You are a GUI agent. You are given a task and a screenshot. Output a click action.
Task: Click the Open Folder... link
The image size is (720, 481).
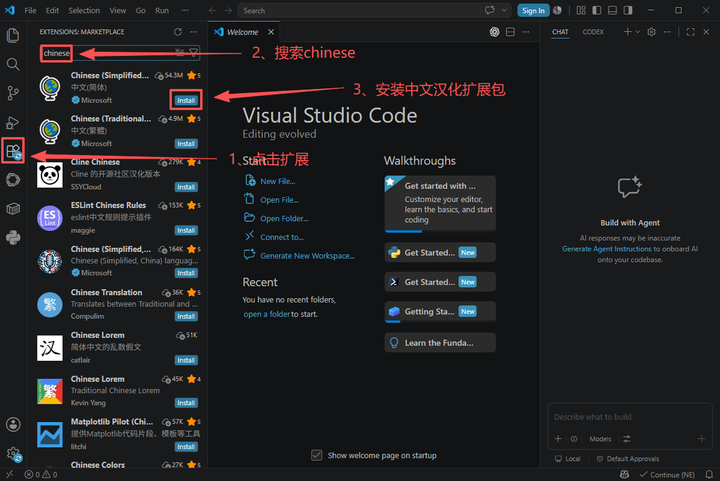pyautogui.click(x=284, y=218)
